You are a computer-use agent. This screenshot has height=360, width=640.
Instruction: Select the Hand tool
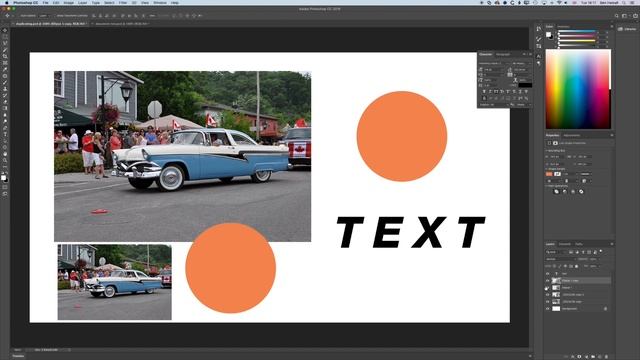tap(5, 154)
